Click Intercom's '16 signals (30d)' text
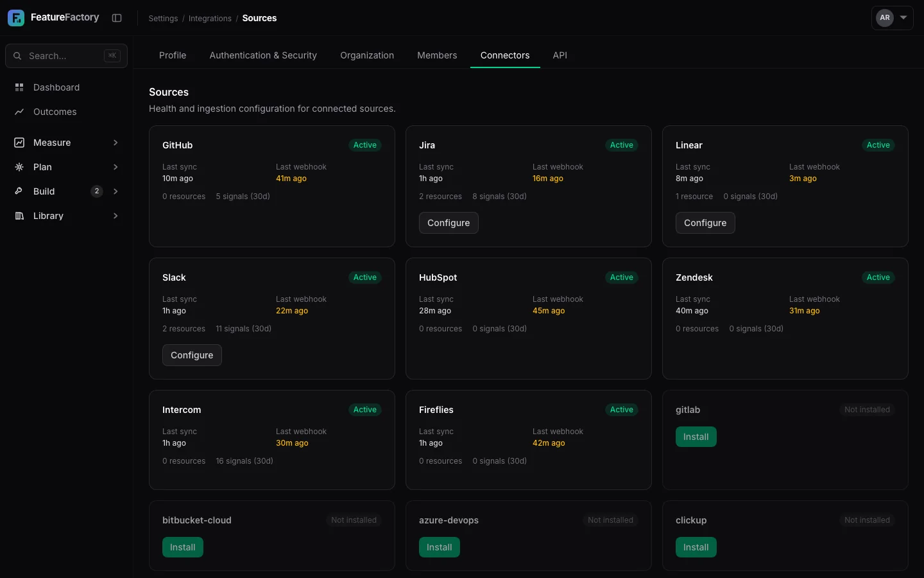 [x=244, y=461]
